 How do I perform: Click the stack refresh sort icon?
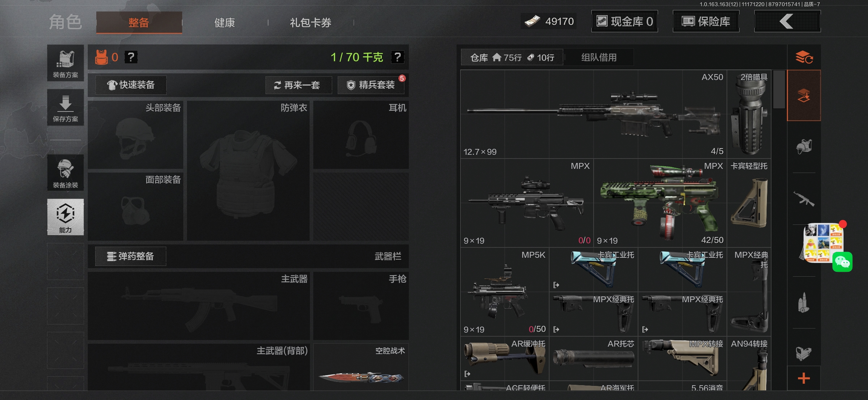(804, 57)
